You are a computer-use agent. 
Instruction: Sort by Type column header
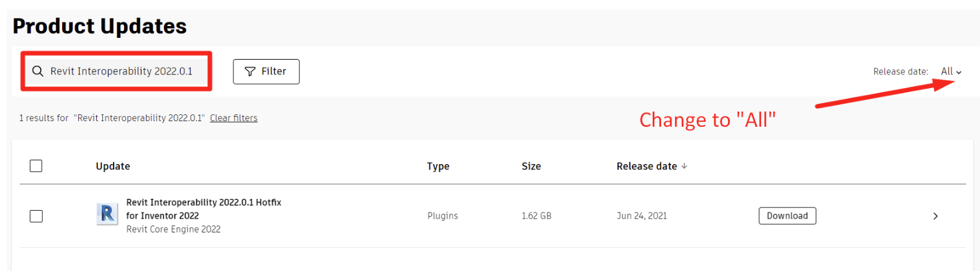(438, 166)
